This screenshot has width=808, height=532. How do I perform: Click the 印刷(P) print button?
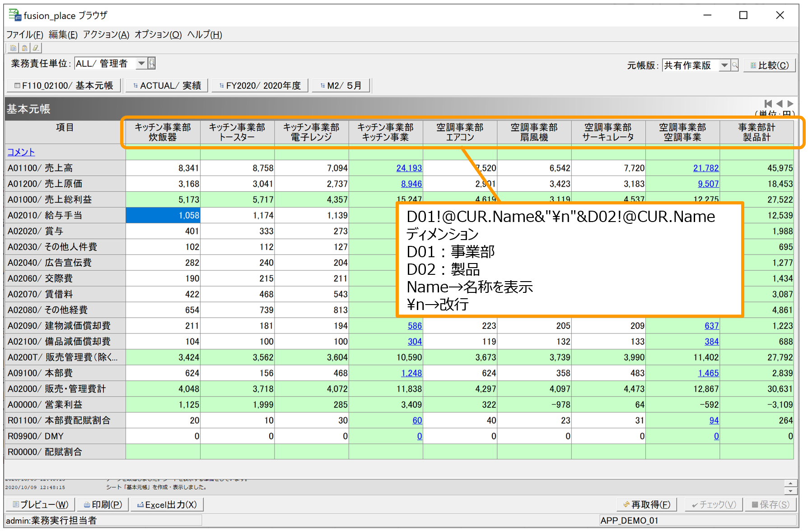click(103, 504)
